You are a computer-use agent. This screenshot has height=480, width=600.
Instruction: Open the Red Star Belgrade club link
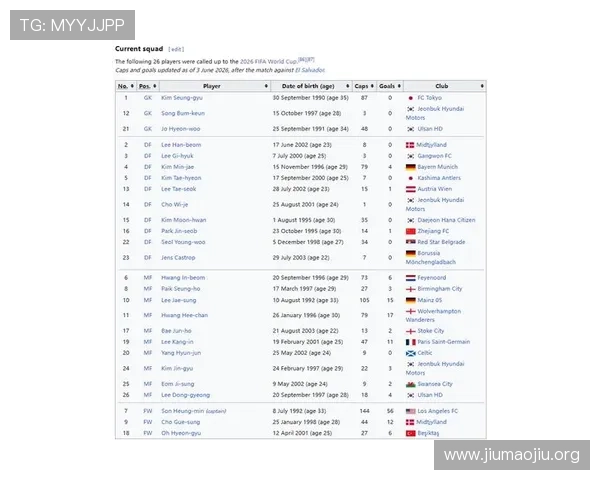click(x=441, y=242)
